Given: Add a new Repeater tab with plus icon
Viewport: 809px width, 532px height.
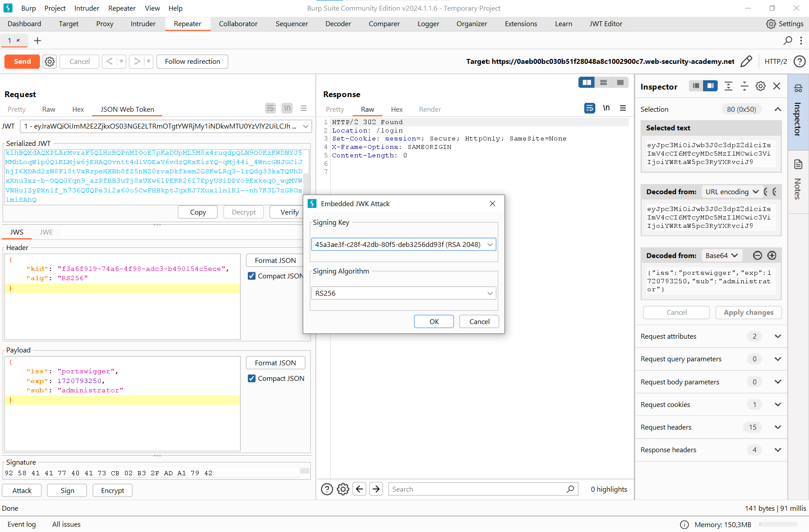Looking at the screenshot, I should [38, 41].
